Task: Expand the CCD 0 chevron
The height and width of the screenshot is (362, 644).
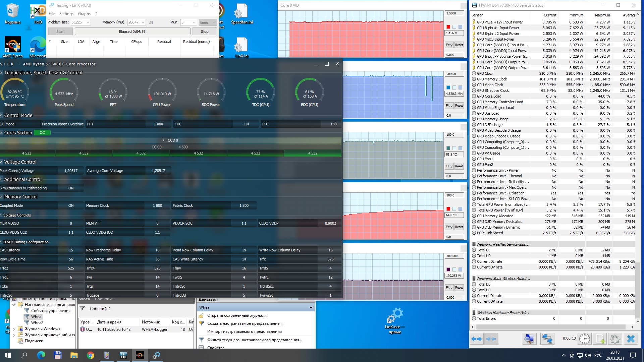Action: [x=163, y=140]
